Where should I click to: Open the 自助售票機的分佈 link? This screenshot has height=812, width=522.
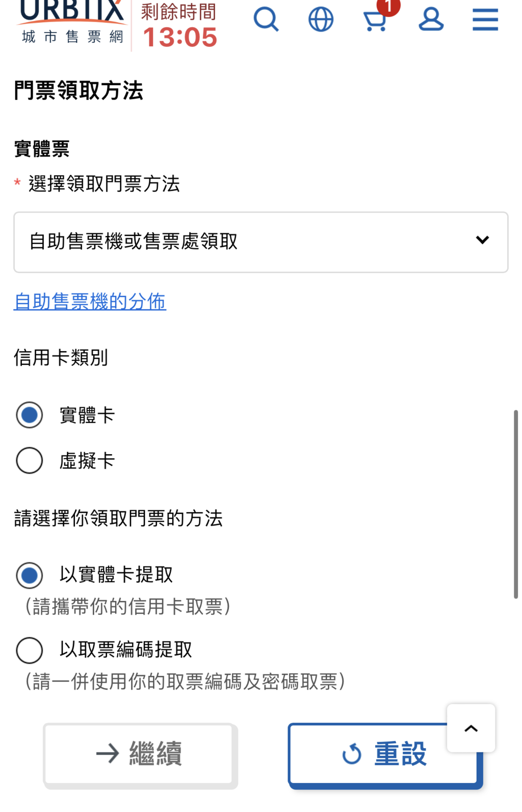point(90,301)
